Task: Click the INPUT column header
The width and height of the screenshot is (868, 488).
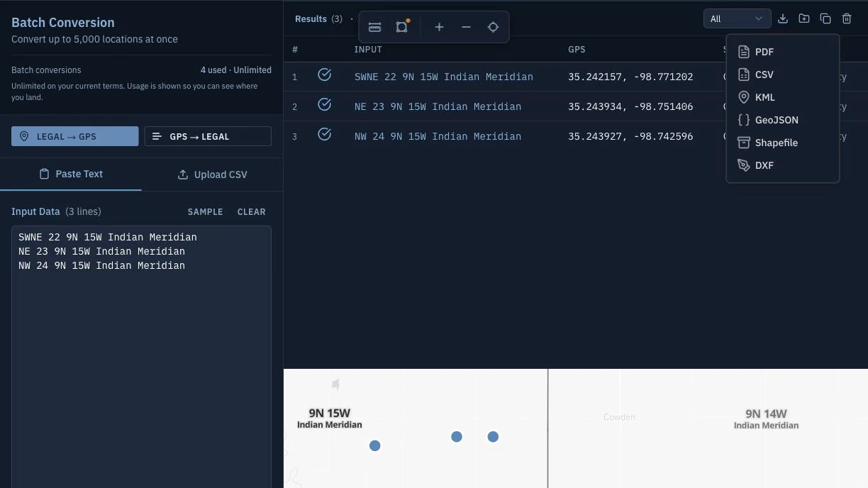Action: [368, 50]
